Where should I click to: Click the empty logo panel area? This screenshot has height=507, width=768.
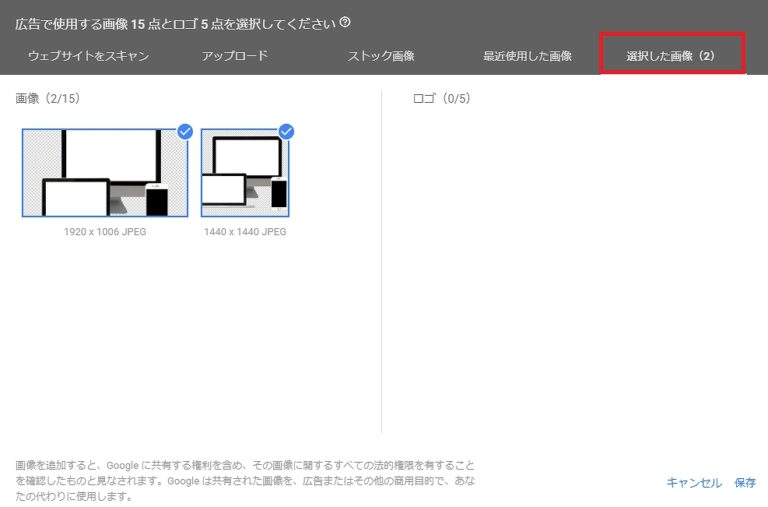pyautogui.click(x=570, y=270)
